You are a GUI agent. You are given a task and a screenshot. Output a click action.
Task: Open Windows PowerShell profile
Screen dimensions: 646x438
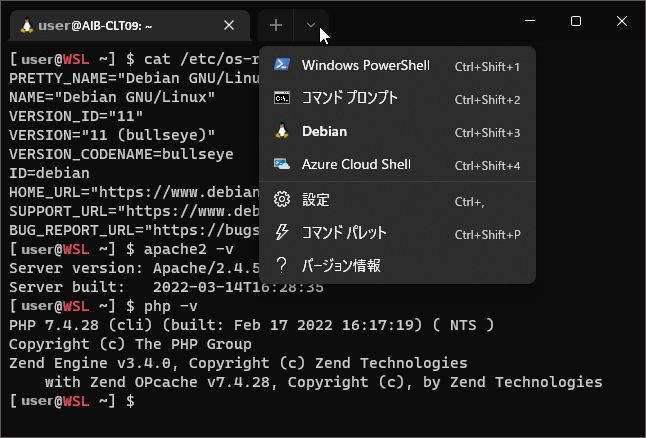click(398, 65)
